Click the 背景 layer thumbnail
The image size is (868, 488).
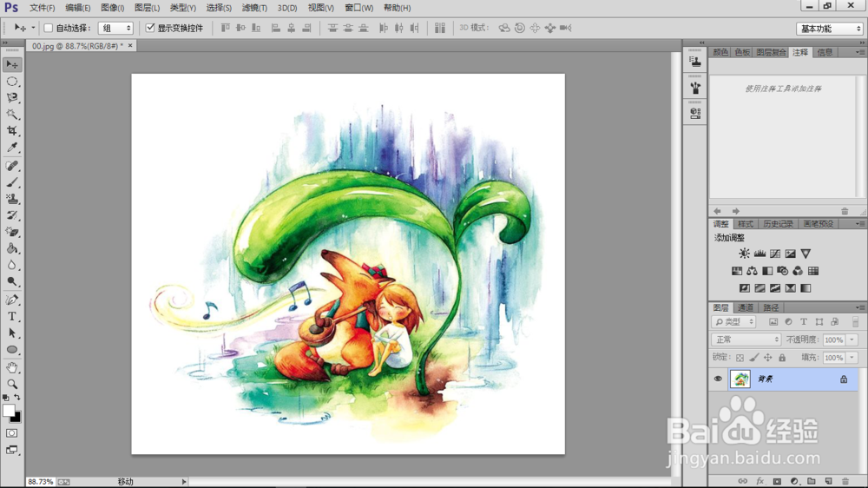(740, 379)
